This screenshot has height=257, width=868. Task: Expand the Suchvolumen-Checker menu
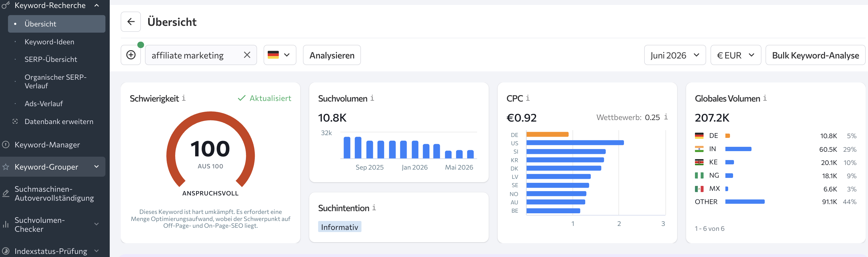97,224
